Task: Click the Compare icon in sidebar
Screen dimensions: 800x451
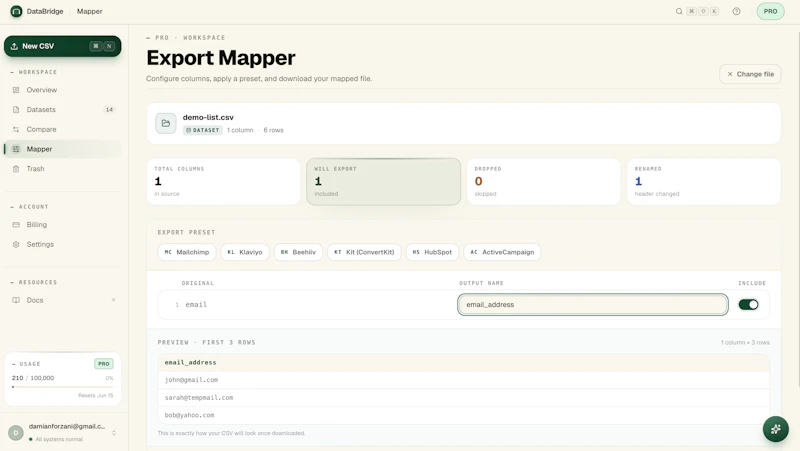Action: click(16, 130)
